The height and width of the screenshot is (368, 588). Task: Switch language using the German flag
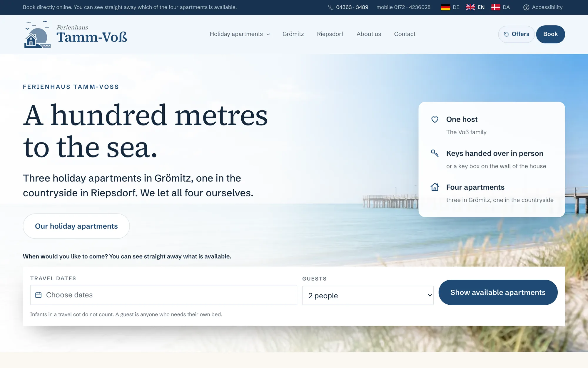[x=445, y=7]
